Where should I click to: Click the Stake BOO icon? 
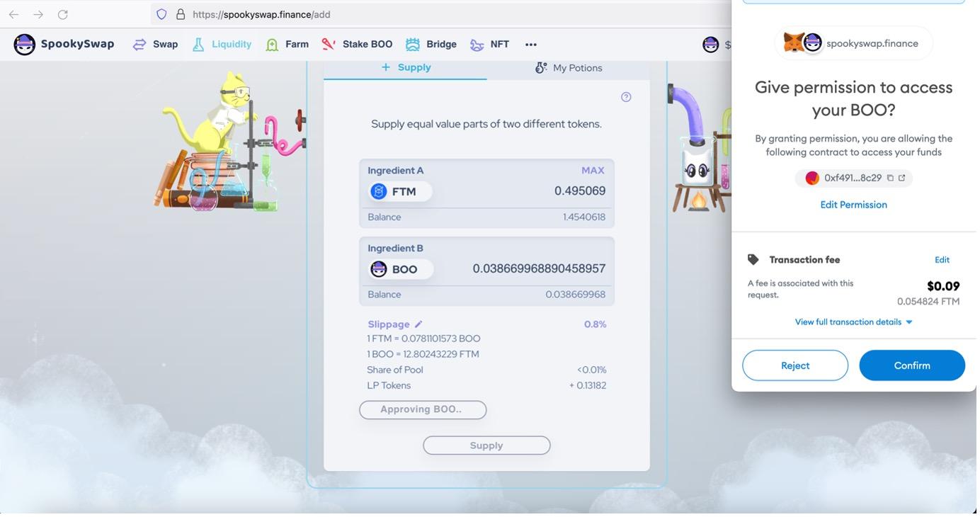click(x=329, y=45)
